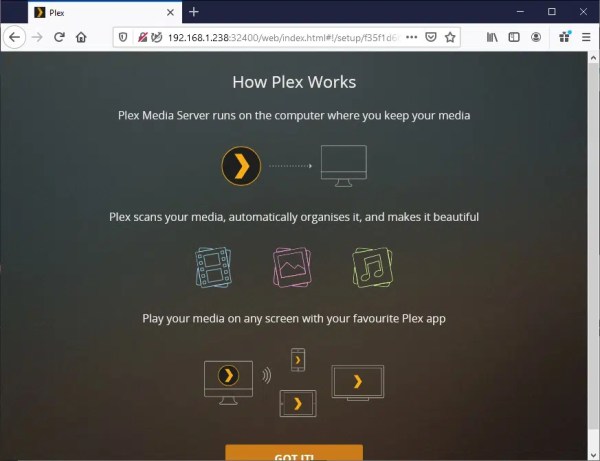The width and height of the screenshot is (600, 461).
Task: Click the orange Plex chevron logo
Action: (x=241, y=166)
